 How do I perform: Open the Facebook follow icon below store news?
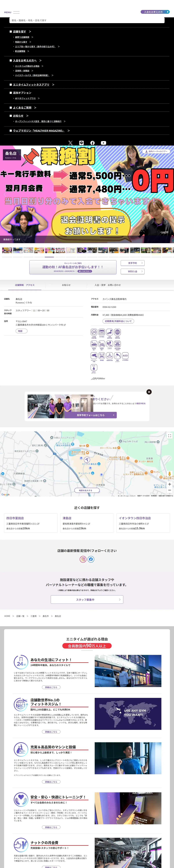click(91, 559)
